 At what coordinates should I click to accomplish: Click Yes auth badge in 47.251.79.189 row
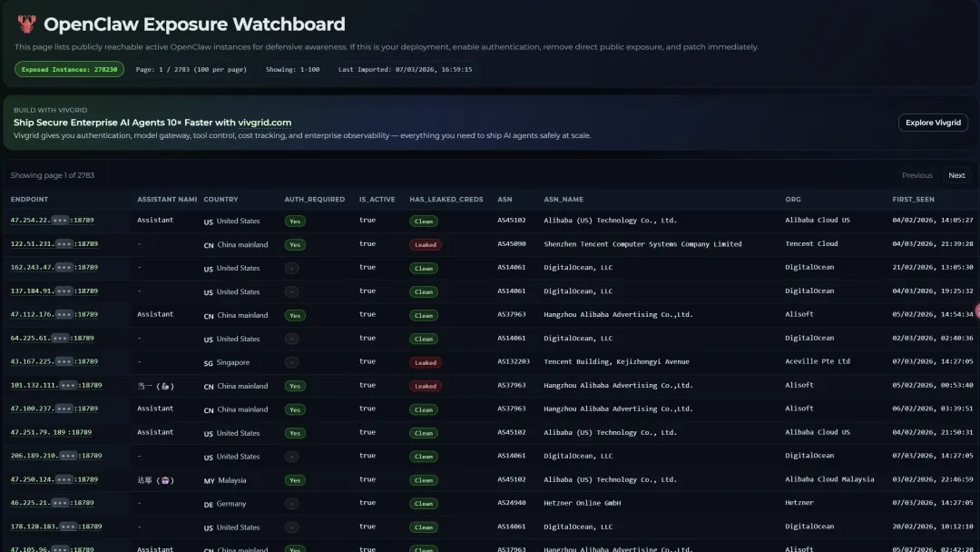tap(295, 433)
